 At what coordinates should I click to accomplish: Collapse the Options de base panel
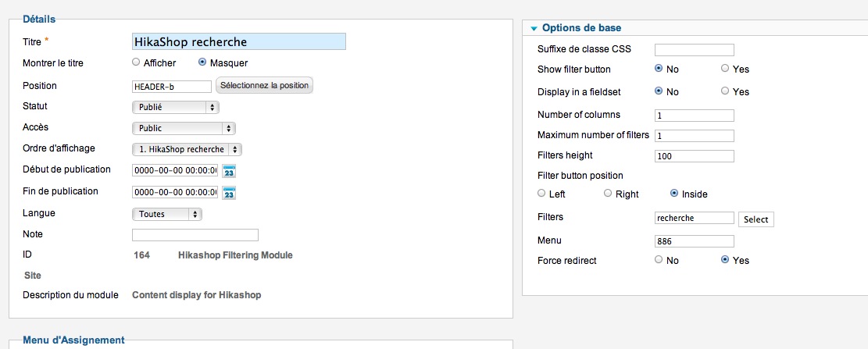pyautogui.click(x=534, y=28)
